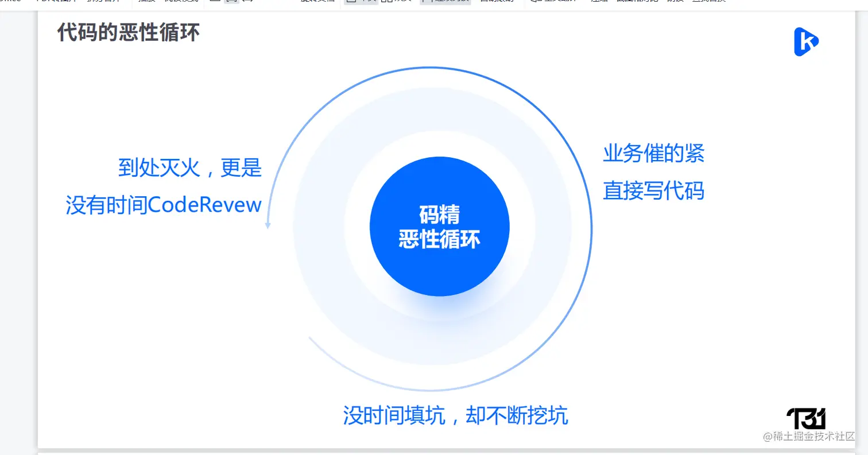Click the Kimi logo on the slide
The image size is (868, 455).
click(806, 40)
